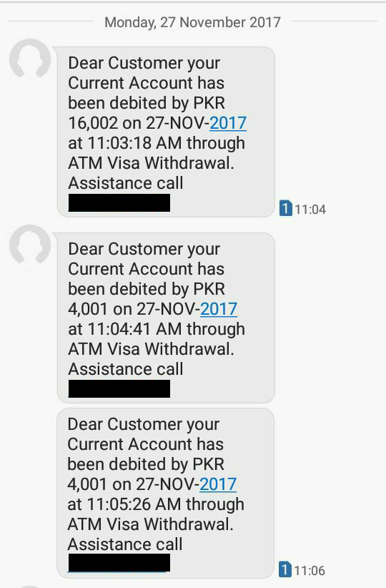
Task: Tap the contact avatar beside first message
Action: (30, 59)
